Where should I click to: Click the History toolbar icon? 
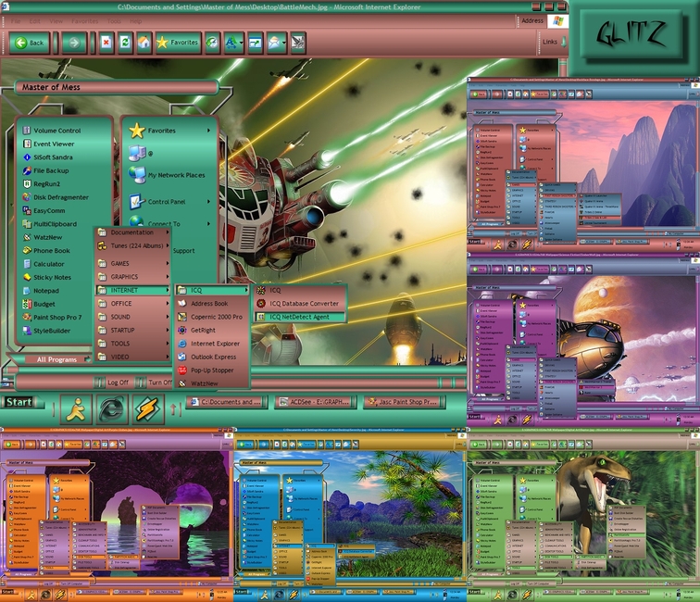coord(212,43)
